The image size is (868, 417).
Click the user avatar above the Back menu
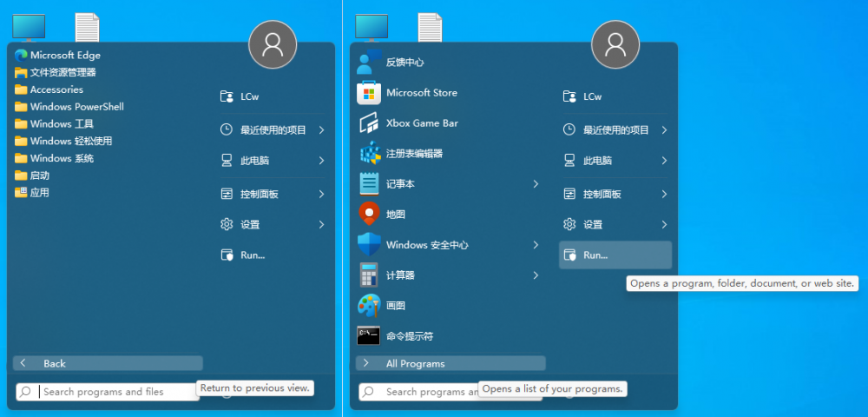point(273,44)
